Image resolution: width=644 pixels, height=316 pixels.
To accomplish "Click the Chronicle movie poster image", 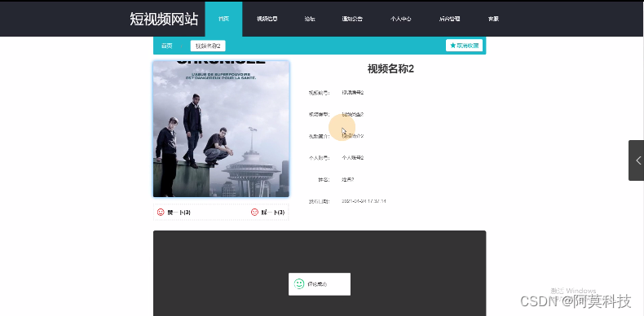I will [x=222, y=129].
